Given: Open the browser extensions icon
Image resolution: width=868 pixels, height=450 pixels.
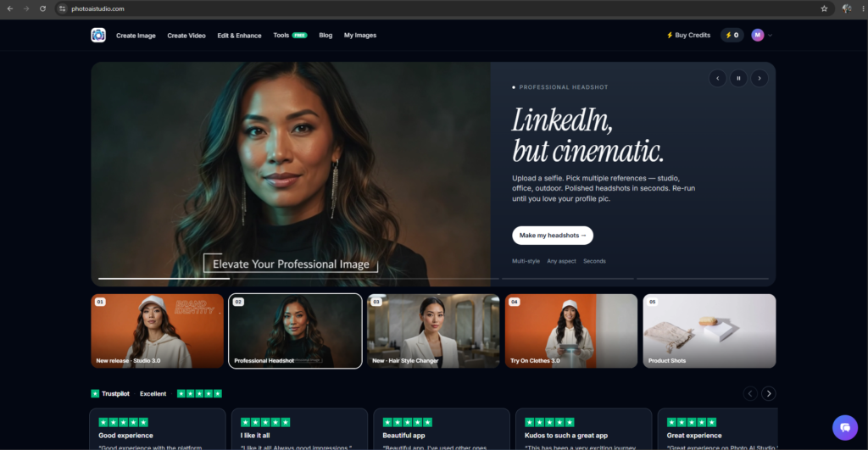Looking at the screenshot, I should [x=847, y=8].
